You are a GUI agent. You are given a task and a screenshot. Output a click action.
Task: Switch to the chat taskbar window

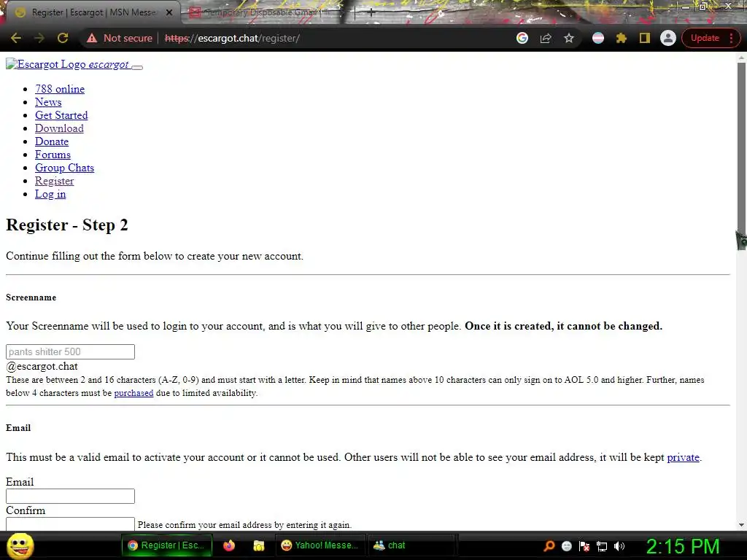click(411, 545)
